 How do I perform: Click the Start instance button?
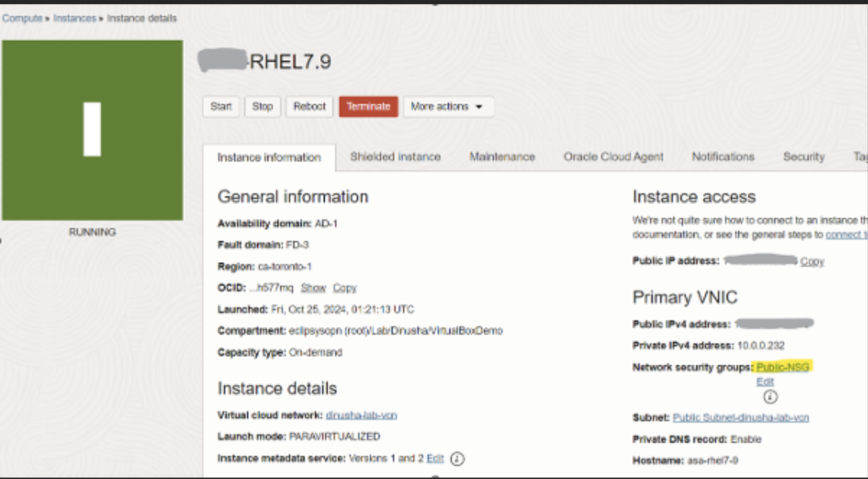click(221, 106)
